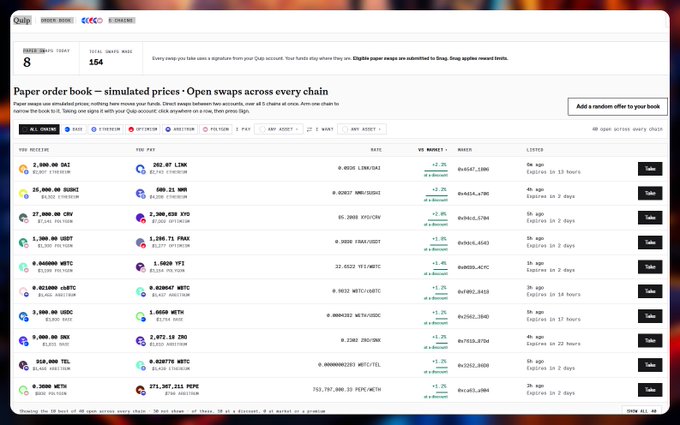Filter the book to the Ethereum chain
This screenshot has height=425, width=680.
coord(106,129)
